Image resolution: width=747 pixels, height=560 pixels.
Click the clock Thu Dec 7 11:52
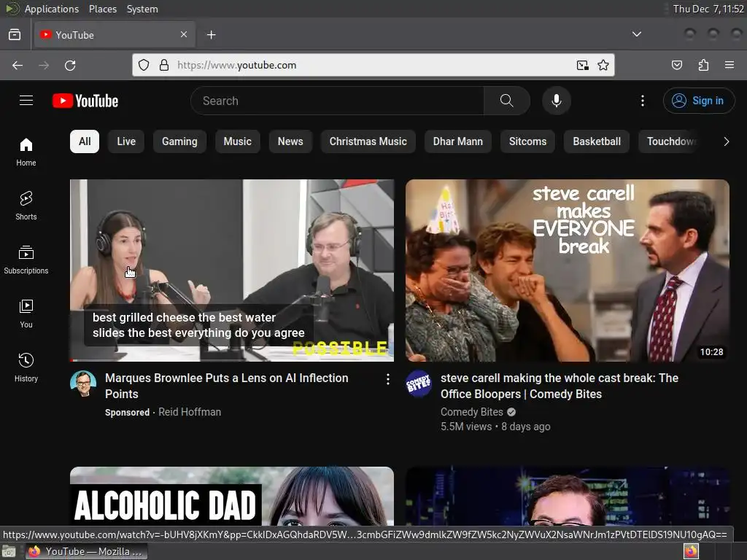click(708, 9)
